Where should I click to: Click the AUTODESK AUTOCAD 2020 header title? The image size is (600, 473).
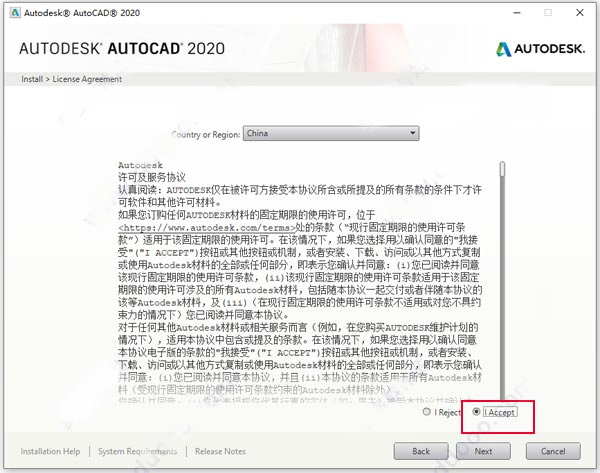tap(122, 49)
